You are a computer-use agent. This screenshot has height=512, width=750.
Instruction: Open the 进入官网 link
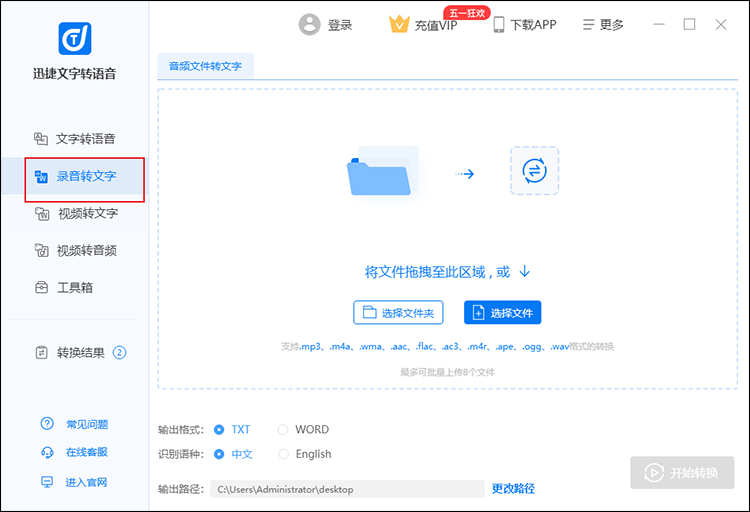[86, 482]
